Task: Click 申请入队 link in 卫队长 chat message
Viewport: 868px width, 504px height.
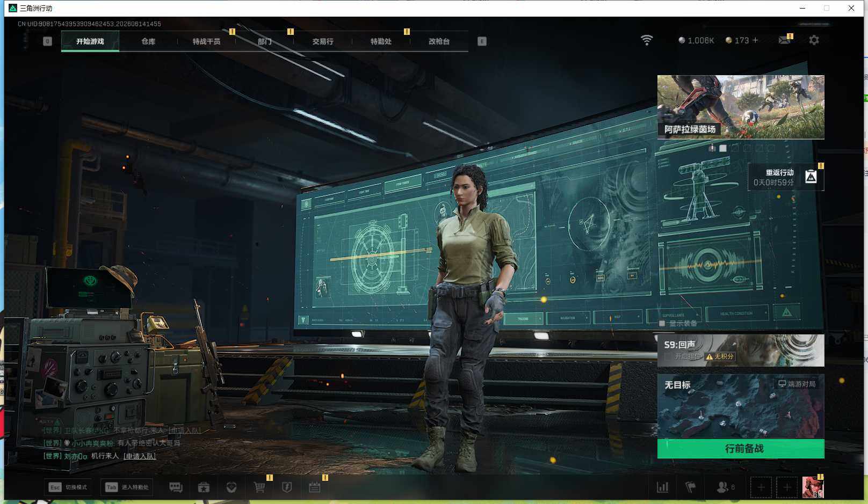Action: click(x=185, y=430)
